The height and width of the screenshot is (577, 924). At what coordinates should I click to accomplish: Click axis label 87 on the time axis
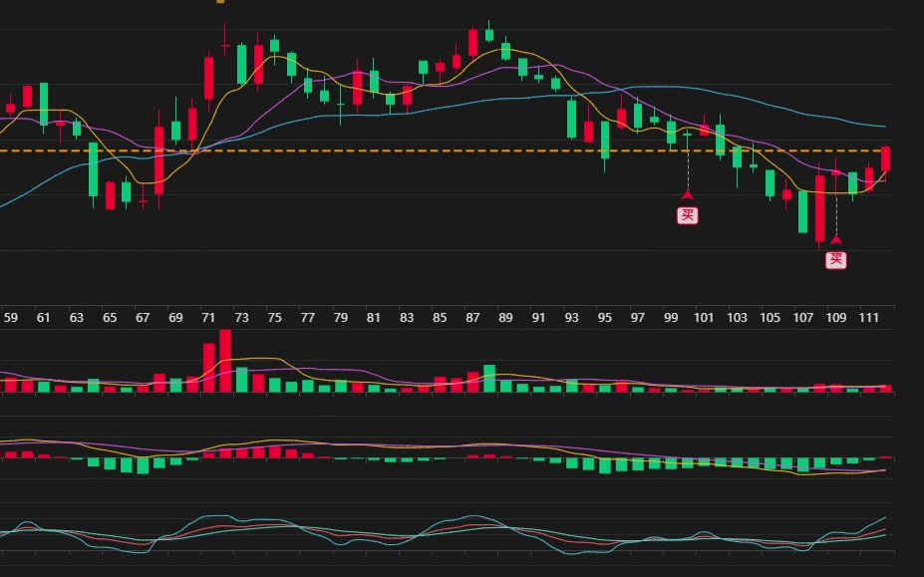coord(472,318)
